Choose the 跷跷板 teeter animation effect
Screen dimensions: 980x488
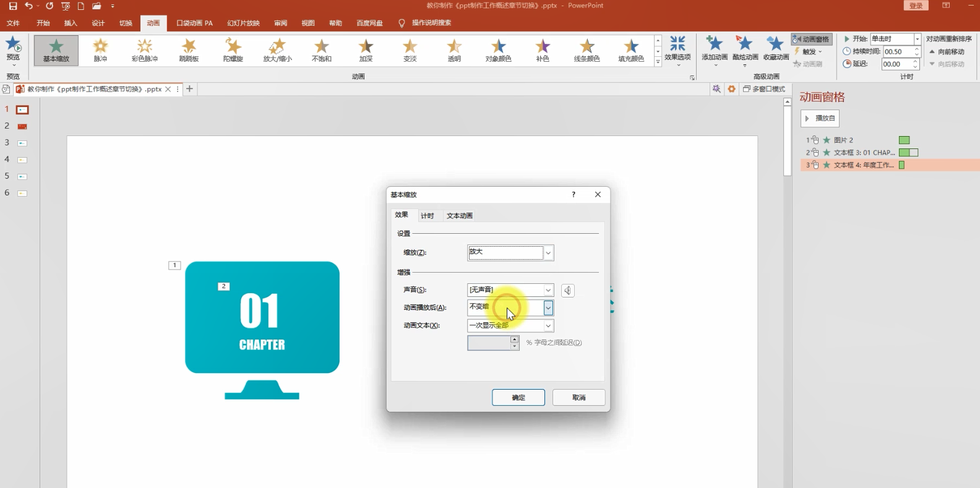click(x=189, y=50)
